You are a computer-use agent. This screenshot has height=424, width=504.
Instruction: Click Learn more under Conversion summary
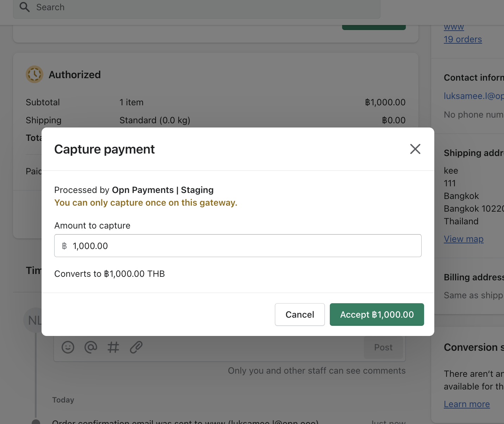tap(467, 404)
